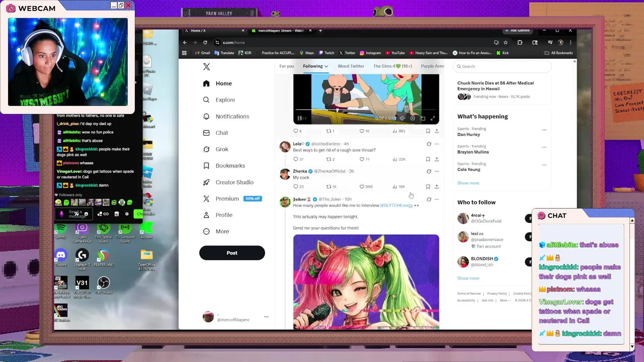This screenshot has width=644, height=362.
Task: Launch OBS Studio from the desktop
Action: 104,285
